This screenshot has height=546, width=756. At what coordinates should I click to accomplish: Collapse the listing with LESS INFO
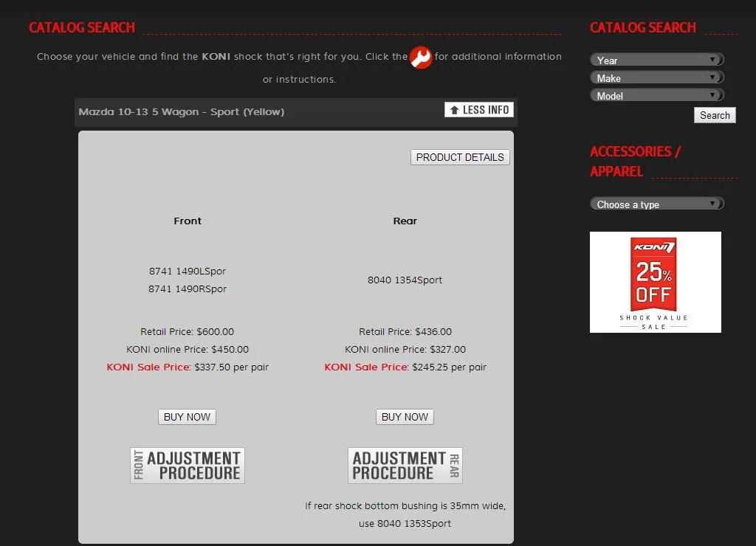pos(478,110)
